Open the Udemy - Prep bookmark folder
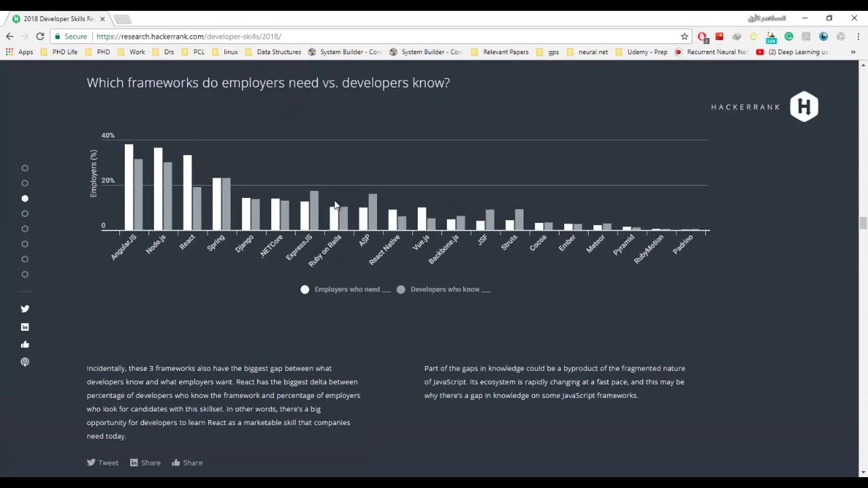Image resolution: width=868 pixels, height=488 pixels. point(642,52)
